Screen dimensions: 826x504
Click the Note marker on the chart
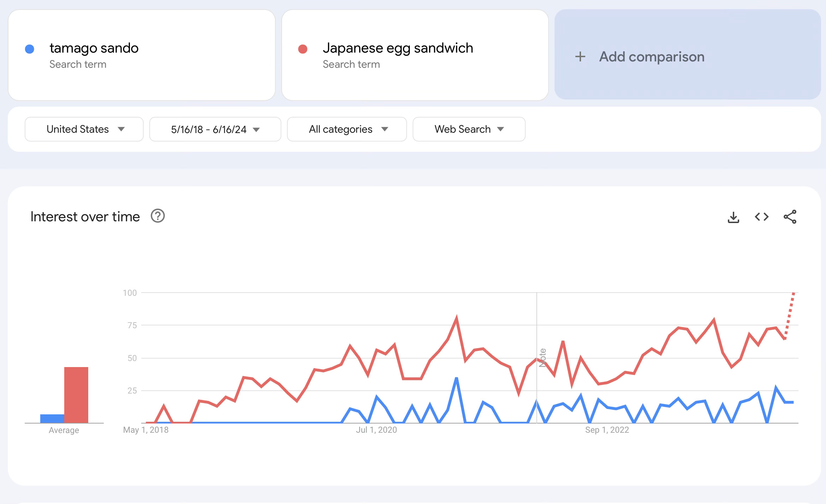543,358
